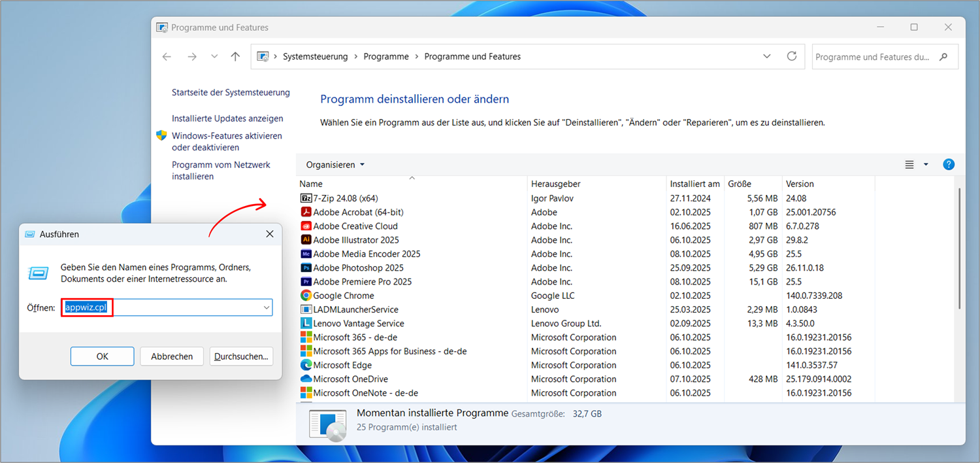The height and width of the screenshot is (463, 980).
Task: Click the Adobe Acrobat program icon
Action: pyautogui.click(x=306, y=212)
